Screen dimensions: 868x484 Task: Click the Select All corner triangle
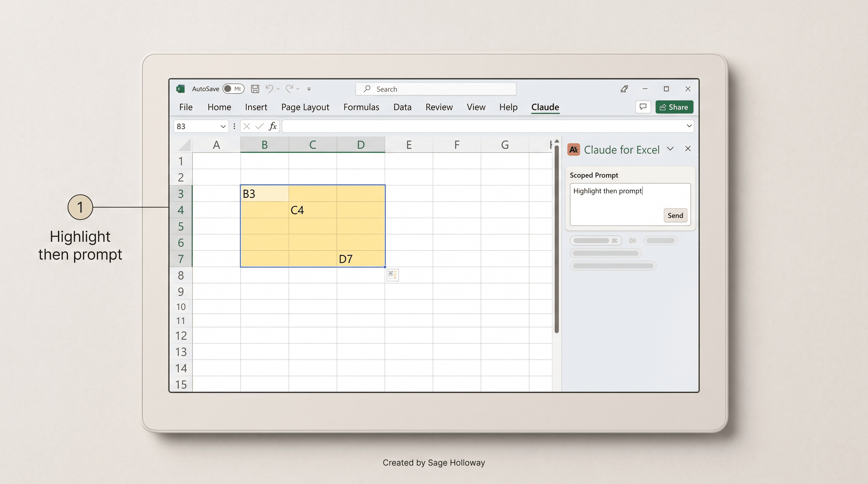tap(184, 145)
